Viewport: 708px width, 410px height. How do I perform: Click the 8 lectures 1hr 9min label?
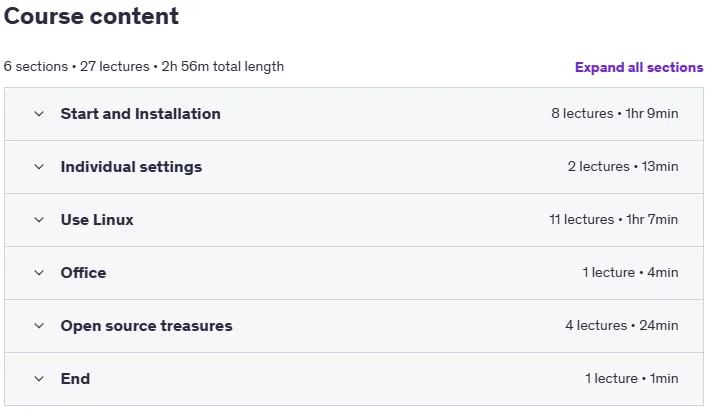click(x=615, y=113)
